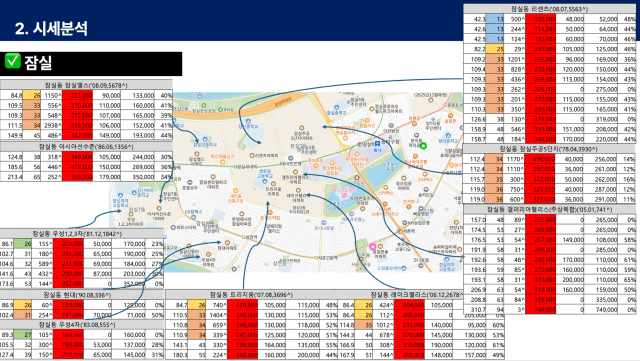
Task: Select the red 359,000 cell in 리센츠
Action: (541, 129)
